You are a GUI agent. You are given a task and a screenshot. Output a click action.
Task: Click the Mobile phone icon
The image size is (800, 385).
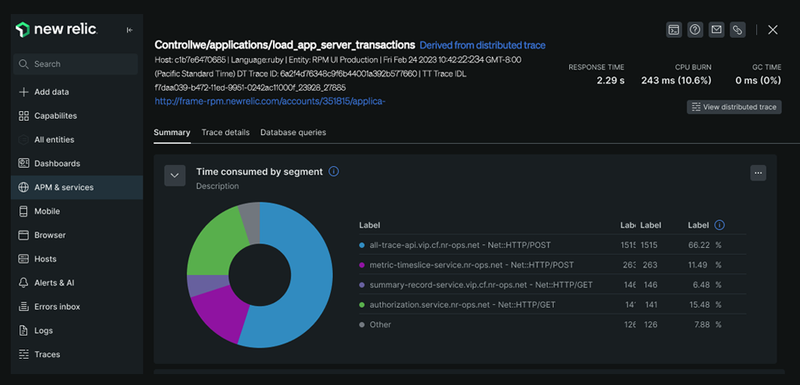tap(23, 212)
